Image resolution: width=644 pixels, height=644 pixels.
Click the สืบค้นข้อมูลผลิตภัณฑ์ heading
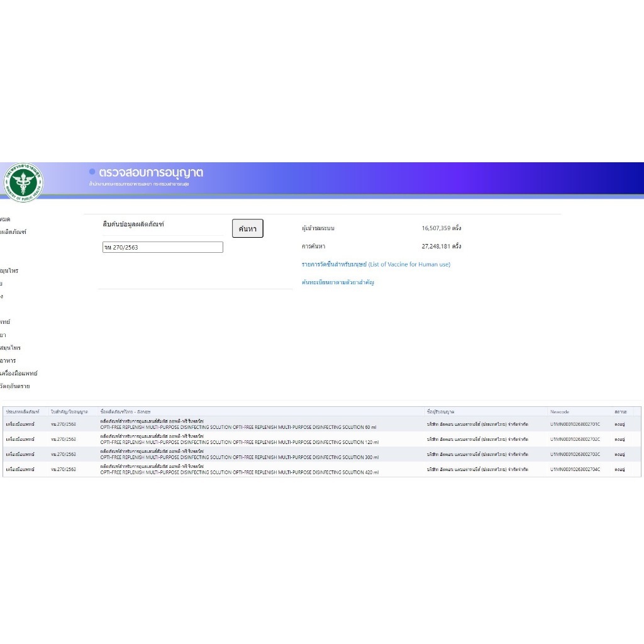(133, 224)
